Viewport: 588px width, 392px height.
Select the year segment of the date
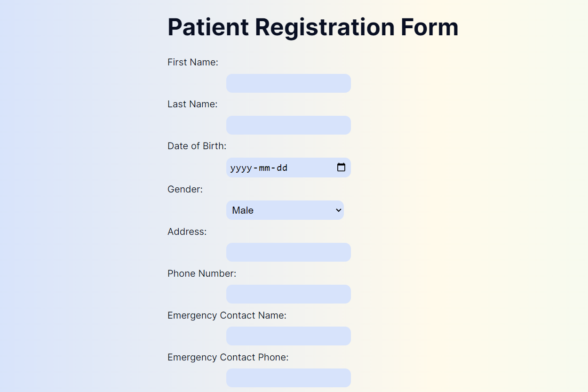pos(240,168)
